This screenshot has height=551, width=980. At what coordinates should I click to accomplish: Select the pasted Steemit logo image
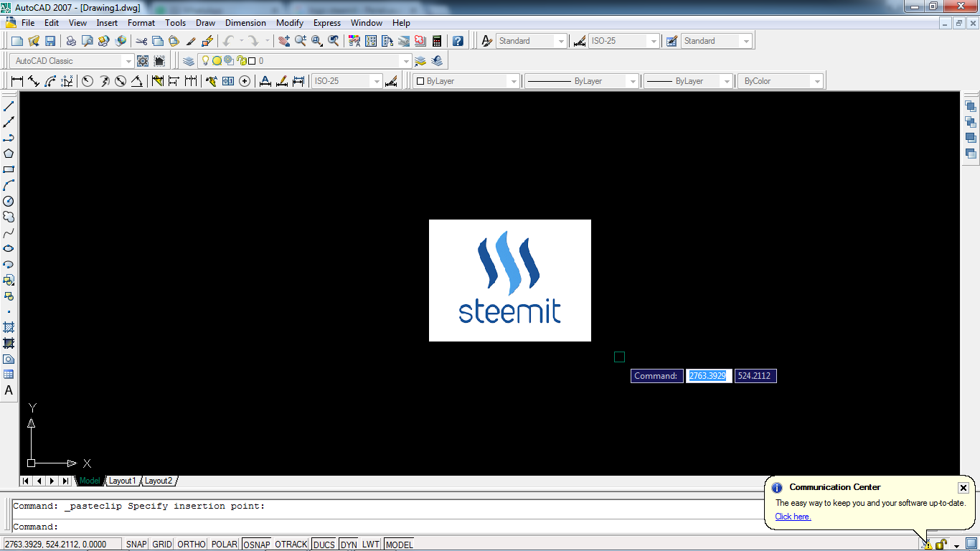[510, 281]
